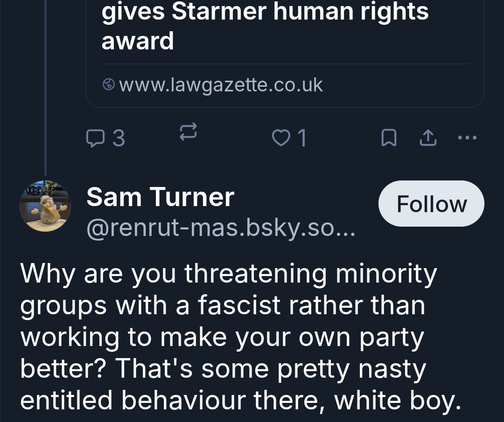Reply using the speech bubble icon
Screen dimensions: 504x422
[x=96, y=138]
